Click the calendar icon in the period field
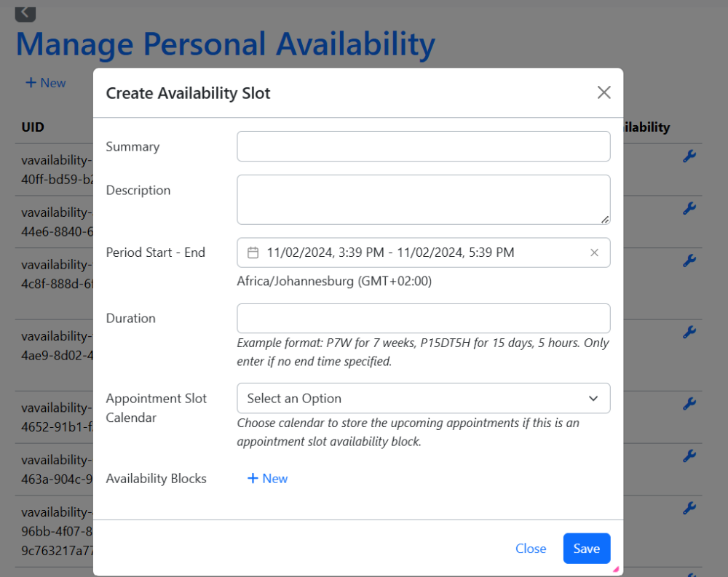728x577 pixels. (x=253, y=252)
